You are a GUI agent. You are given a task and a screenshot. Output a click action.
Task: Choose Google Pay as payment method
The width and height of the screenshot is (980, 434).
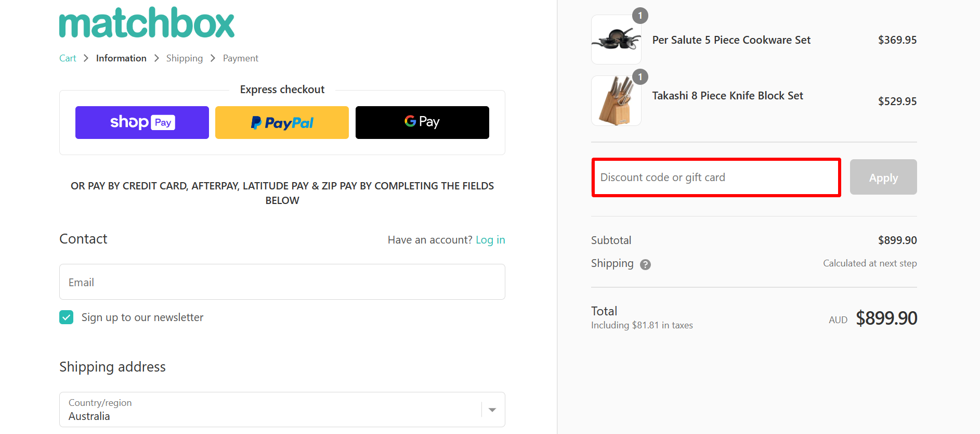422,122
